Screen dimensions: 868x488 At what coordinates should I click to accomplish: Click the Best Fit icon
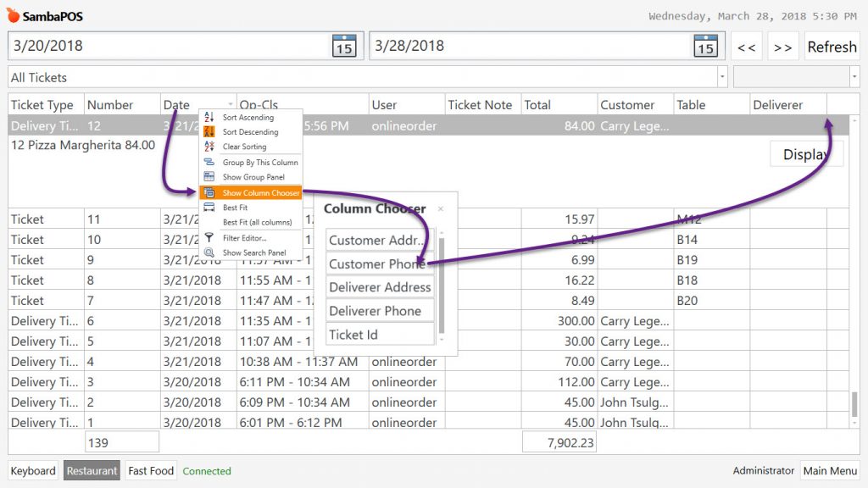point(209,208)
